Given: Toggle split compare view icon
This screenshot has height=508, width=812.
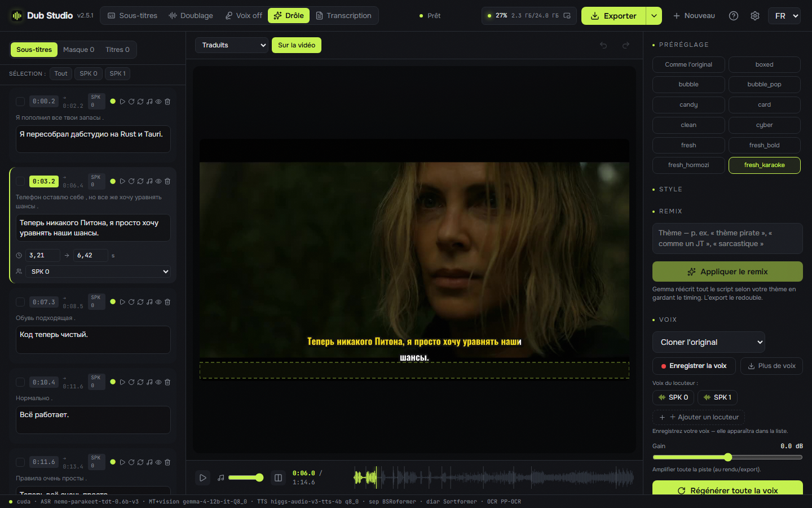Looking at the screenshot, I should (278, 478).
